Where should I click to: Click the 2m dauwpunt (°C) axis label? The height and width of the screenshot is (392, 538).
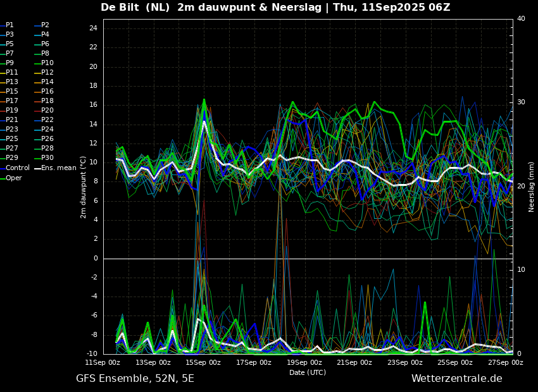click(x=83, y=187)
